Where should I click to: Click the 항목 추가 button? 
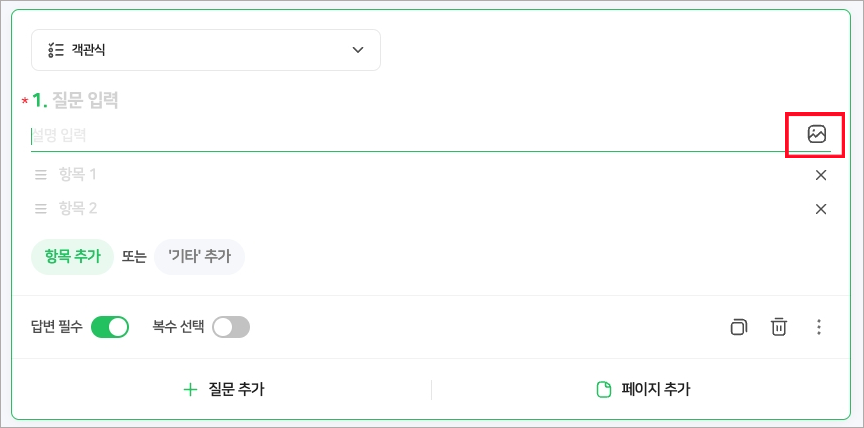point(72,257)
